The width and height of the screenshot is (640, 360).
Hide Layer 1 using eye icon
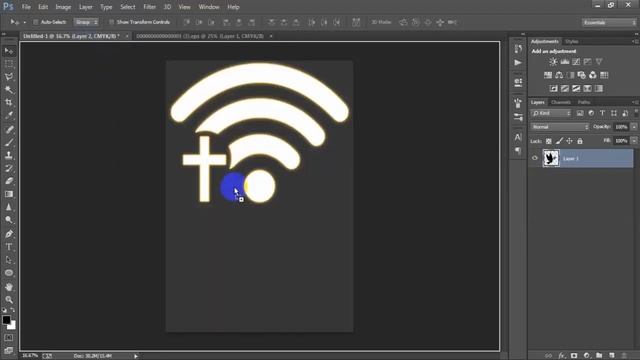coord(535,158)
